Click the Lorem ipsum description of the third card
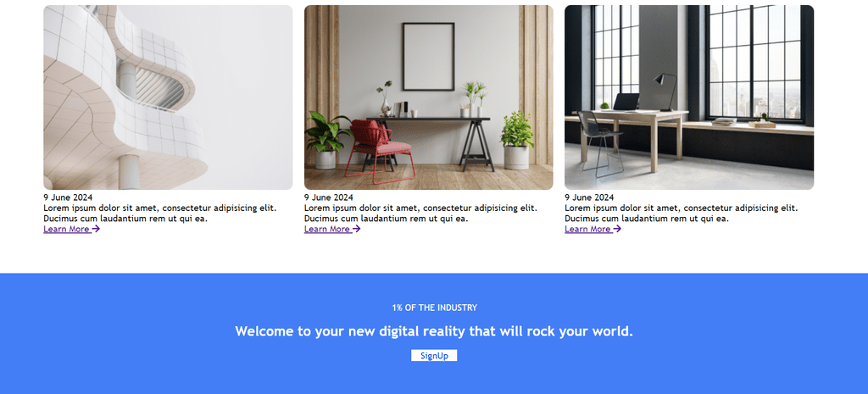The height and width of the screenshot is (394, 868). (682, 213)
